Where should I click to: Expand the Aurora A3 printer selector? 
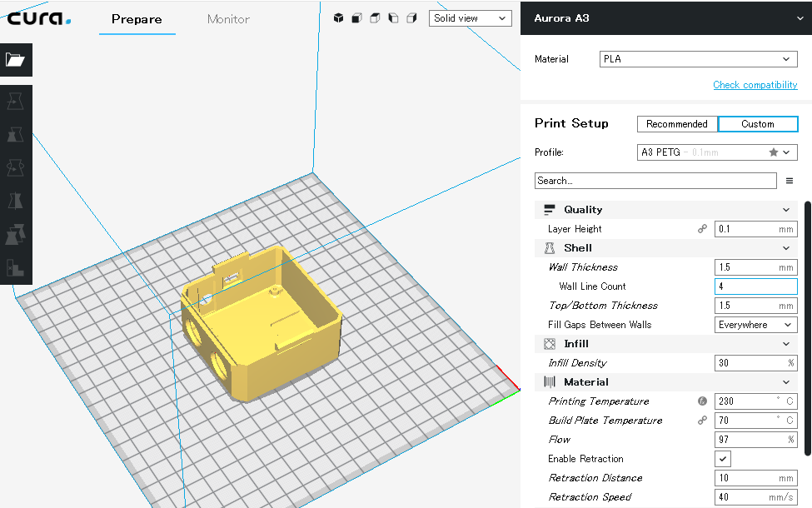[x=666, y=18]
